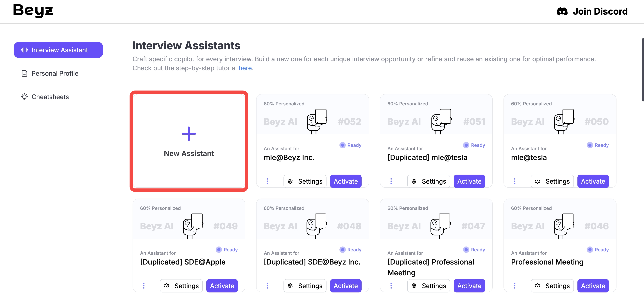Open three-dot menu on Professional Meeting card
The image size is (644, 302).
click(x=514, y=285)
